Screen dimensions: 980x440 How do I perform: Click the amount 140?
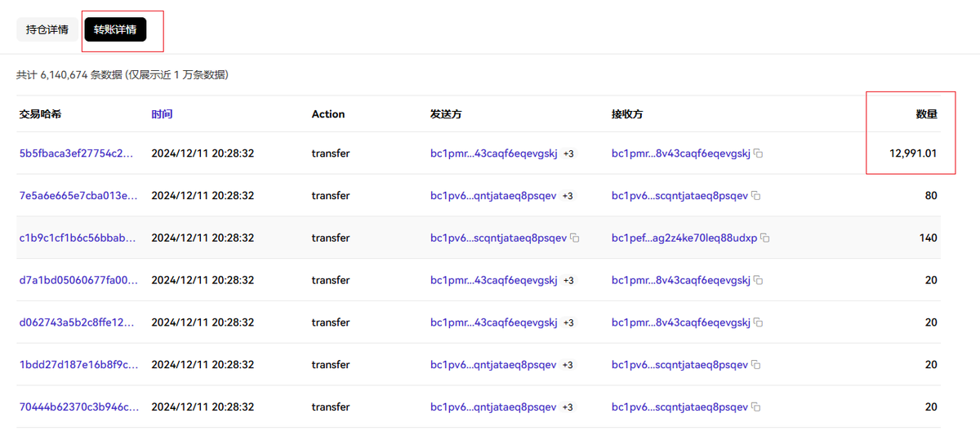point(928,238)
